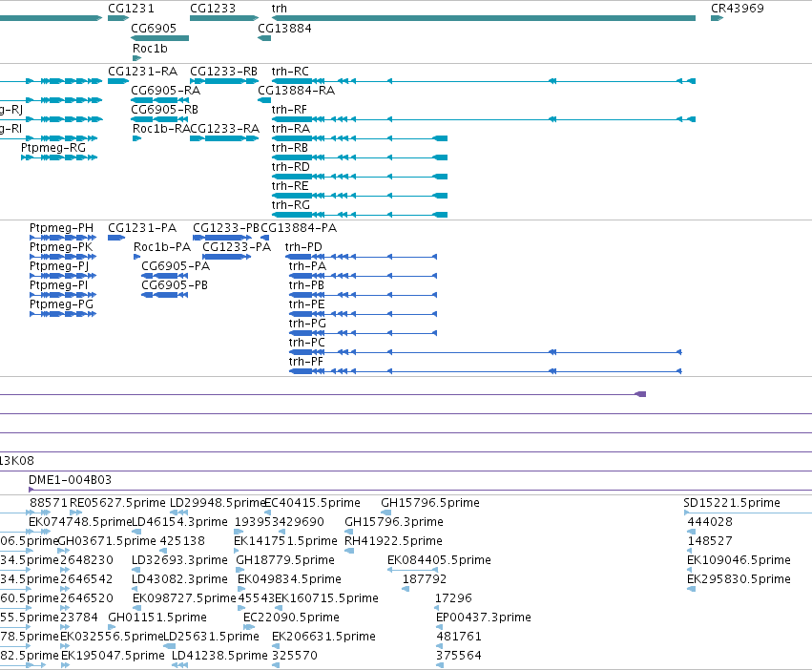This screenshot has width=812, height=670.
Task: Select the CR43969 gene label
Action: (x=738, y=9)
